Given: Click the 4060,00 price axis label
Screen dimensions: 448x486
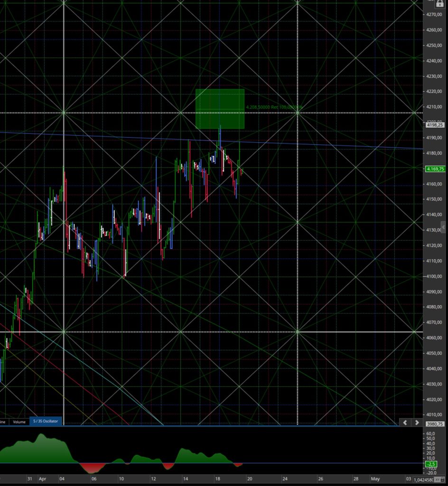Looking at the screenshot, I should tap(434, 337).
